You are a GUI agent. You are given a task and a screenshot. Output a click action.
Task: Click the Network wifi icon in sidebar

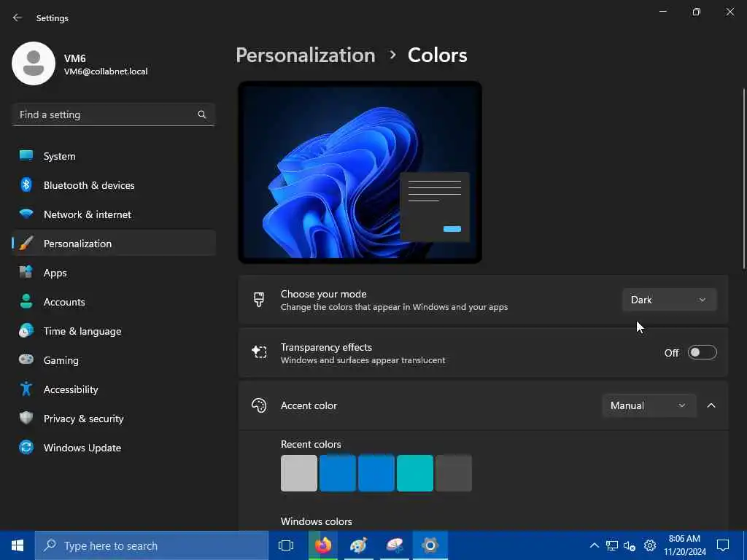(26, 214)
